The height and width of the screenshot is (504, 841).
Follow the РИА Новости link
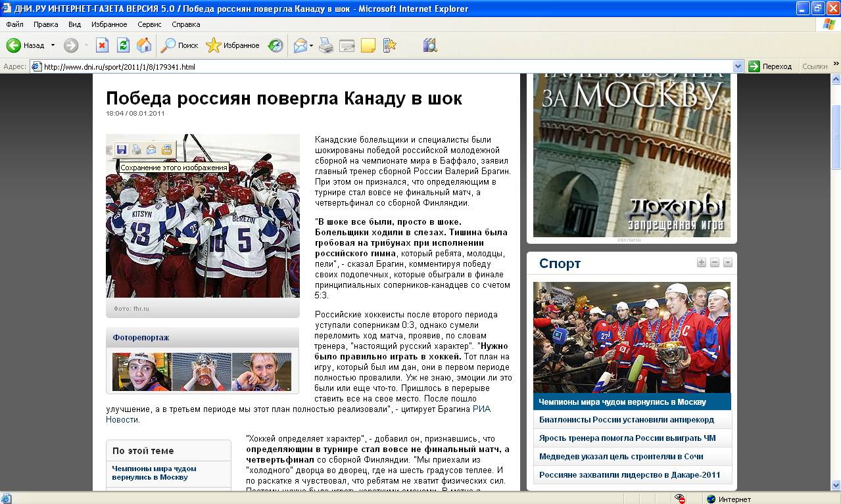pyautogui.click(x=298, y=414)
